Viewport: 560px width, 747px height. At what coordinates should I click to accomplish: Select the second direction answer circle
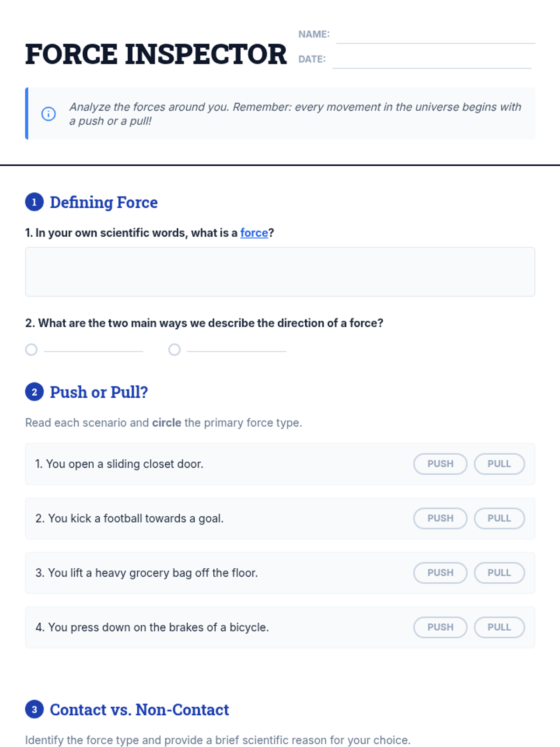[x=175, y=350]
